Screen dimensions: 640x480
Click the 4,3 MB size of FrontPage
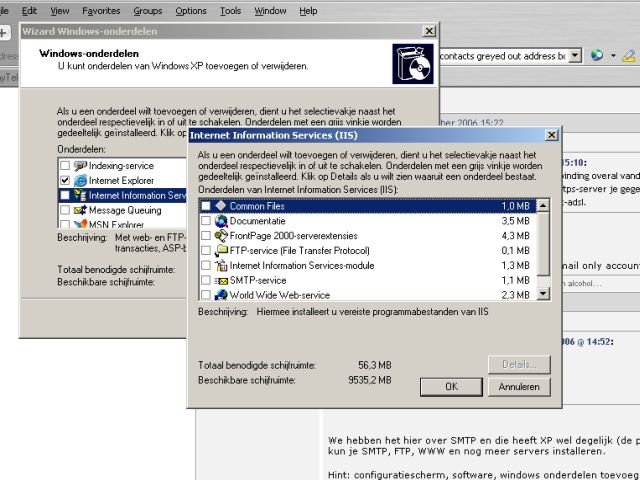(x=516, y=236)
